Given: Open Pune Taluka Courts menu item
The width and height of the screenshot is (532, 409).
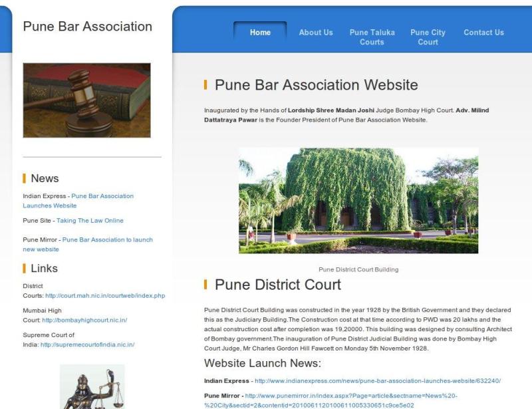Looking at the screenshot, I should [x=372, y=37].
